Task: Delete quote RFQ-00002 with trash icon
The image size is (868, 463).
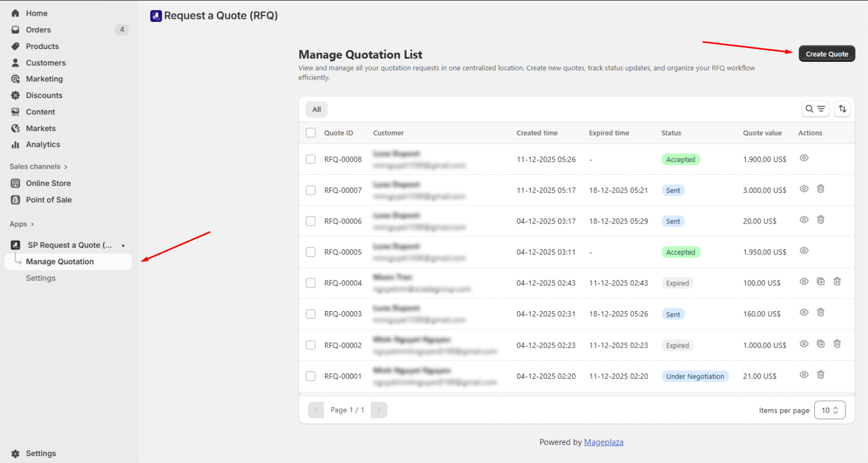Action: coord(837,344)
